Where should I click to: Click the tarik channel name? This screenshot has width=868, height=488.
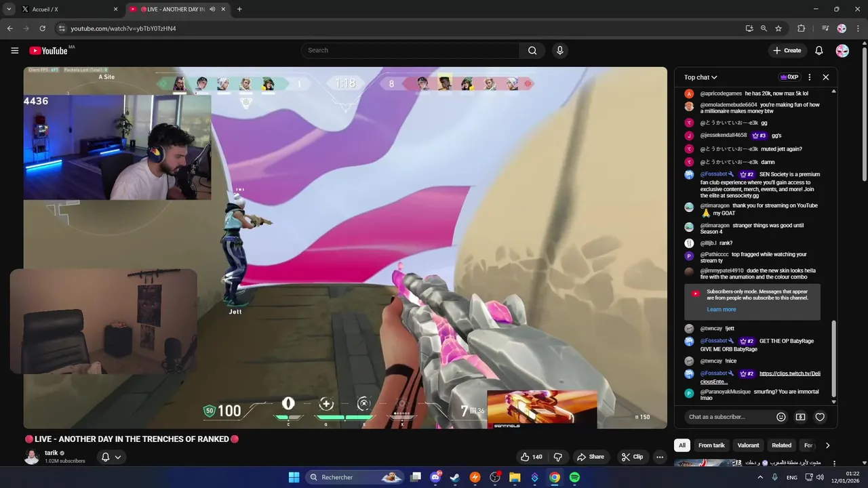point(51,453)
